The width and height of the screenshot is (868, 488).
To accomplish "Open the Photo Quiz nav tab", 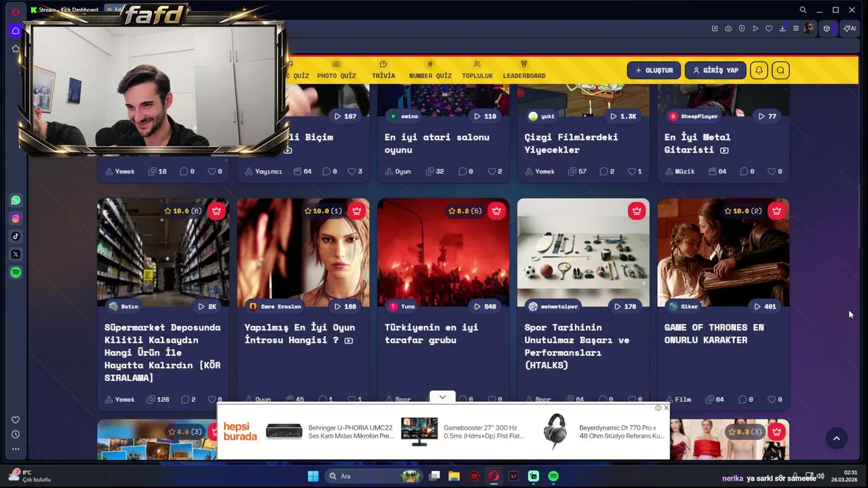I will coord(336,70).
